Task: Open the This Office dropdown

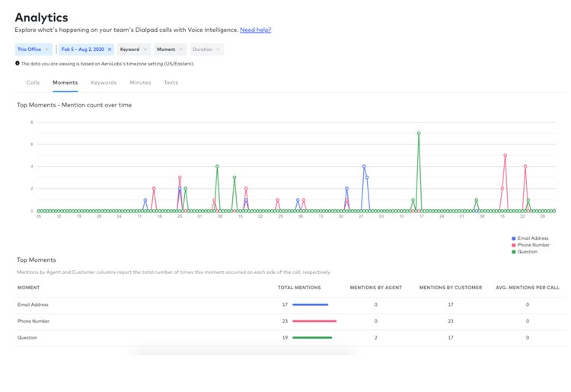Action: tap(33, 49)
